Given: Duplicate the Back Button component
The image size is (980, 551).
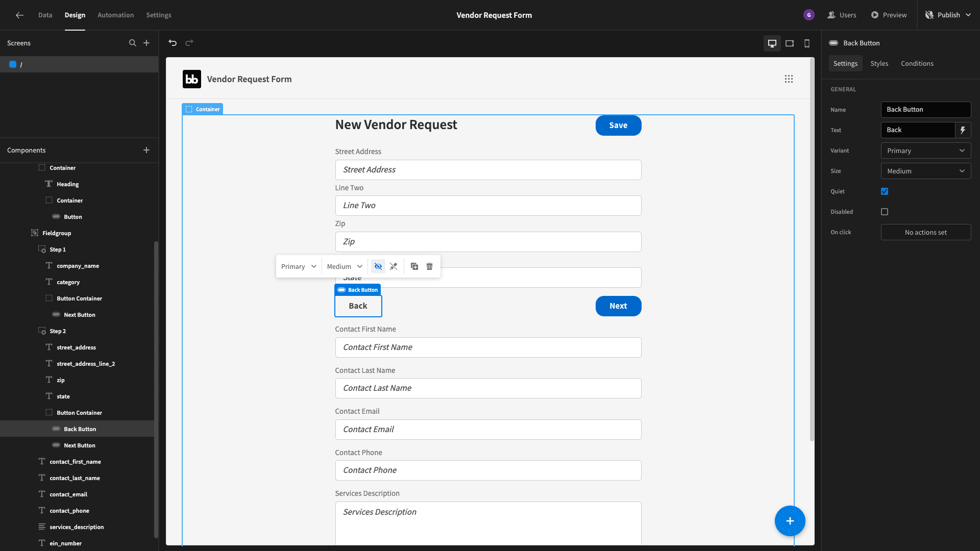Looking at the screenshot, I should coord(414,266).
